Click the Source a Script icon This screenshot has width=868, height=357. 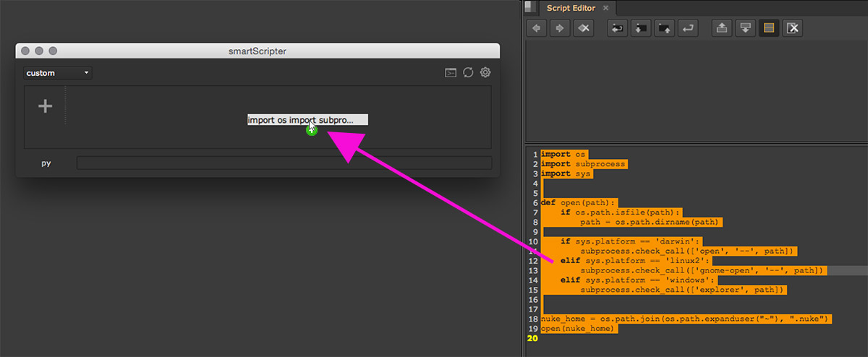coord(617,28)
